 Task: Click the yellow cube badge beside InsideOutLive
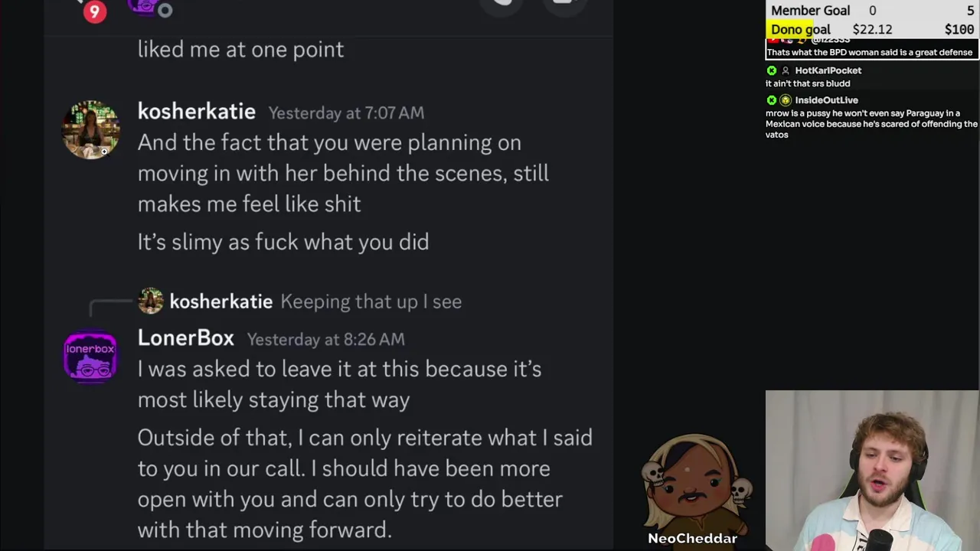[x=785, y=100]
